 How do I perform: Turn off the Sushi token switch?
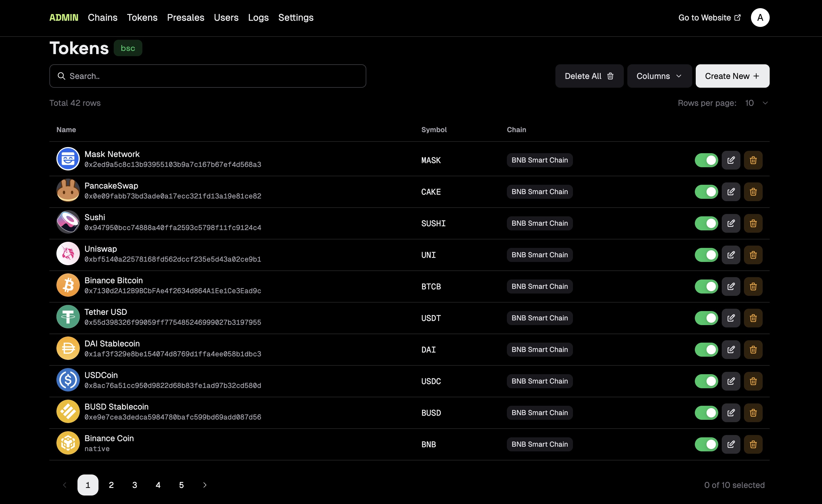coord(706,223)
